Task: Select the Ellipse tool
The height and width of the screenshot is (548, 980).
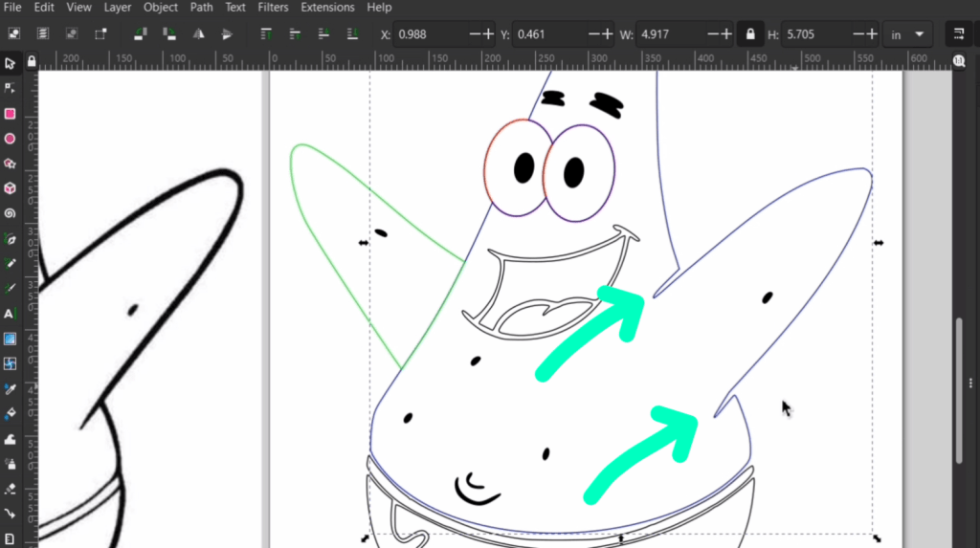Action: pos(10,139)
